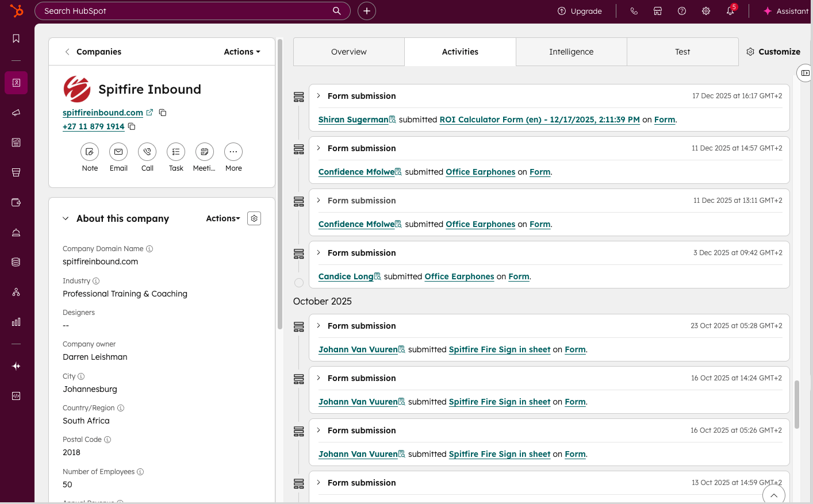The width and height of the screenshot is (813, 504).
Task: Collapse the About this company section
Action: (65, 218)
